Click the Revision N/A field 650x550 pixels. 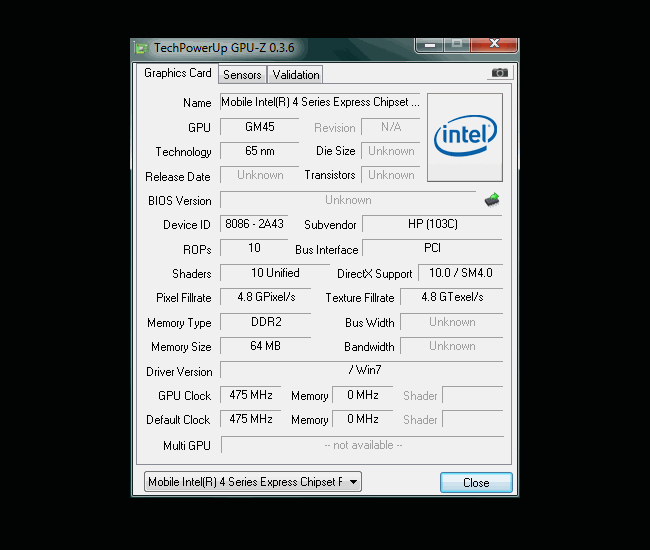(391, 127)
